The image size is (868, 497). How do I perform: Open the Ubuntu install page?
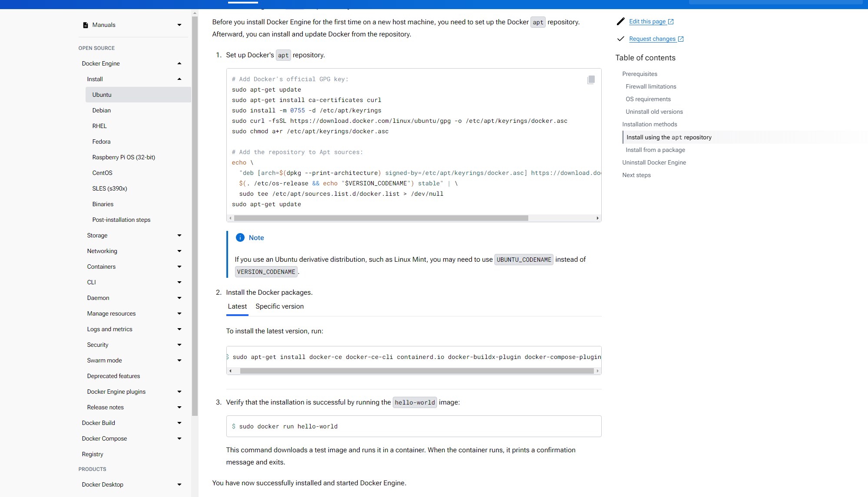click(x=138, y=95)
